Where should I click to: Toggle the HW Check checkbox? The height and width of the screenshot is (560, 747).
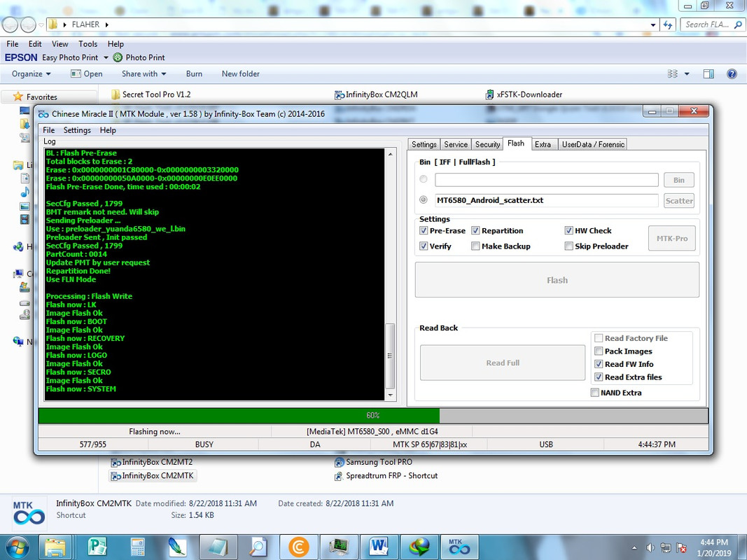568,230
